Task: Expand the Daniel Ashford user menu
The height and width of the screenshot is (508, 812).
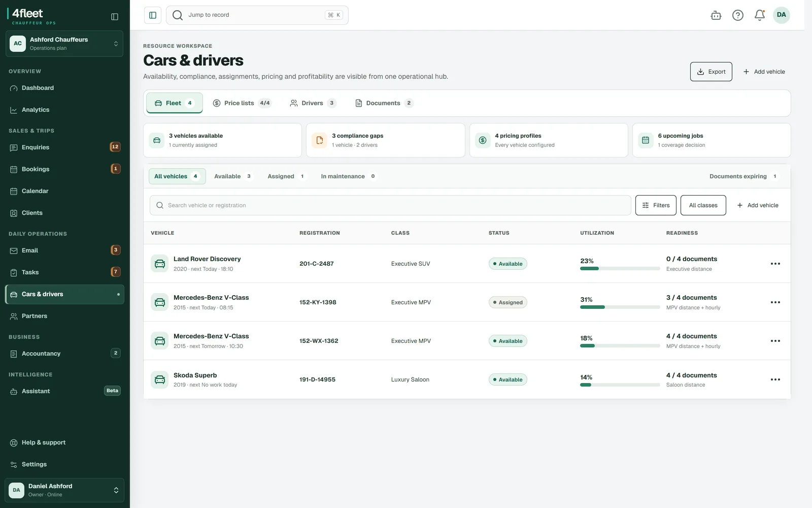Action: (x=64, y=490)
